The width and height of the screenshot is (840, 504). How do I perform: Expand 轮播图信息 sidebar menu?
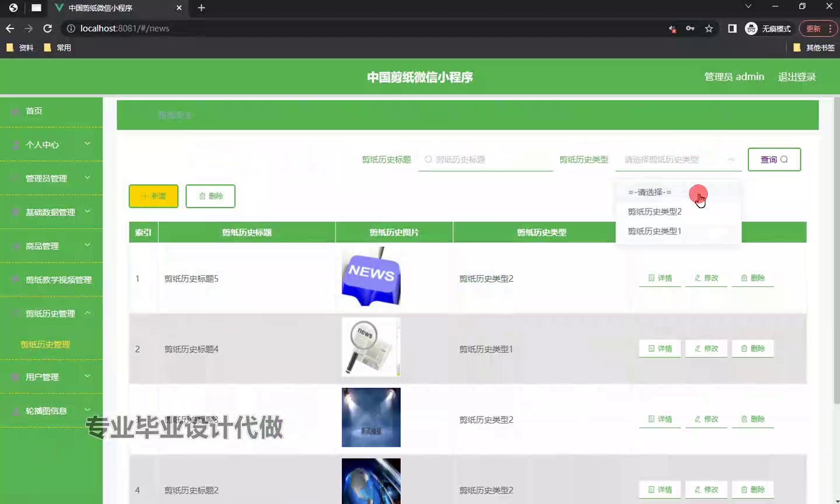point(51,411)
